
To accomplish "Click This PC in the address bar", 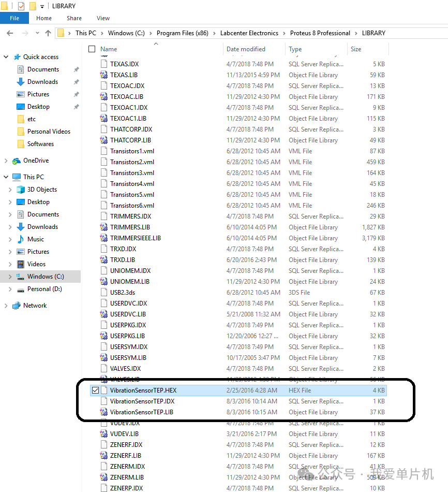I will [85, 33].
